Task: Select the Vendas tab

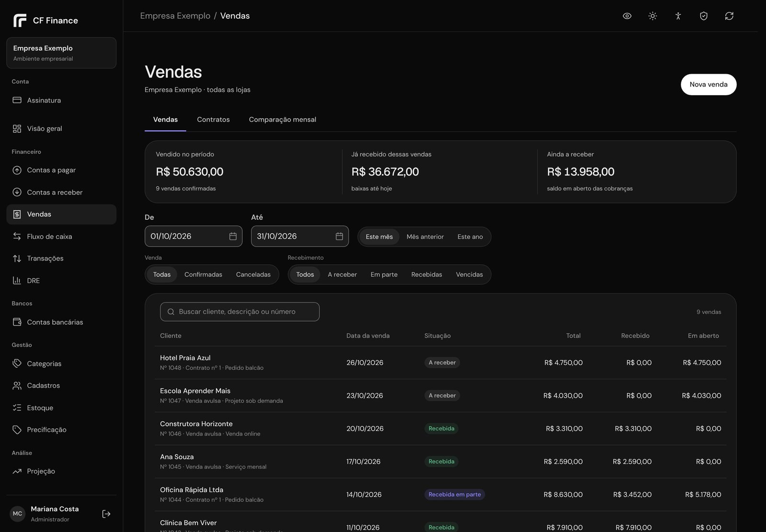Action: (x=165, y=119)
